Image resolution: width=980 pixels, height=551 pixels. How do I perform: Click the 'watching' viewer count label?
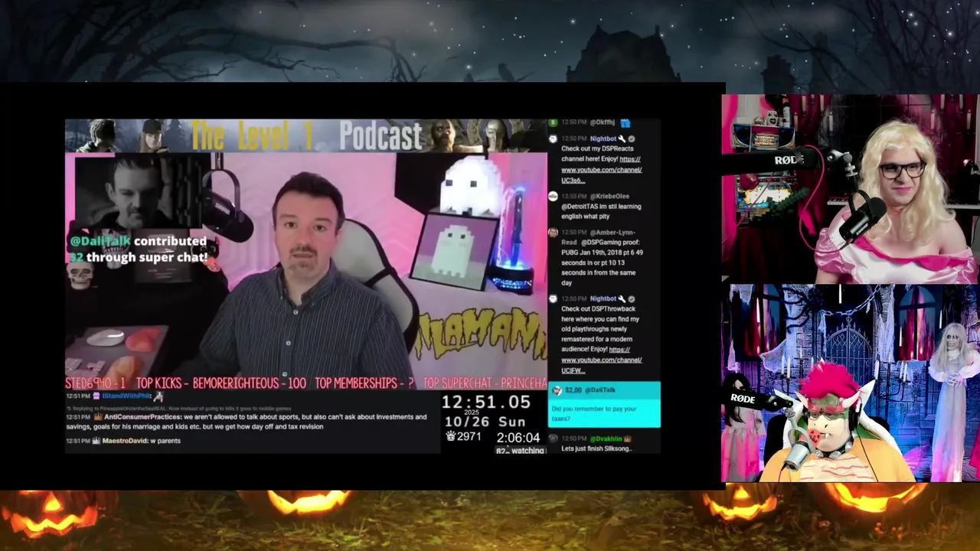(528, 451)
